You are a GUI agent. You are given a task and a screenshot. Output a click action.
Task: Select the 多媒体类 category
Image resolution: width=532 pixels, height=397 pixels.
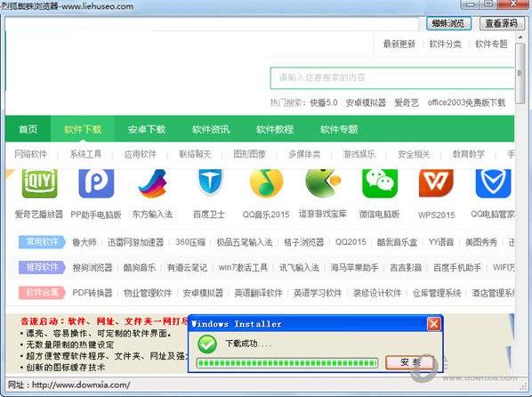point(304,154)
